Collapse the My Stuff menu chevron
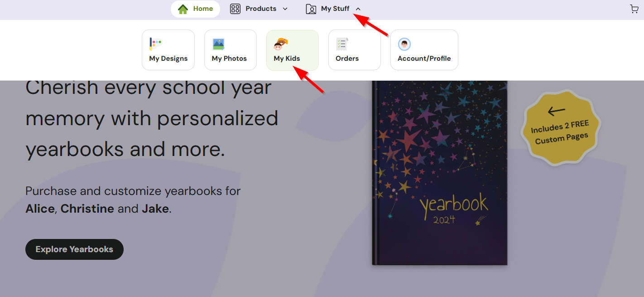This screenshot has height=297, width=644. 358,9
